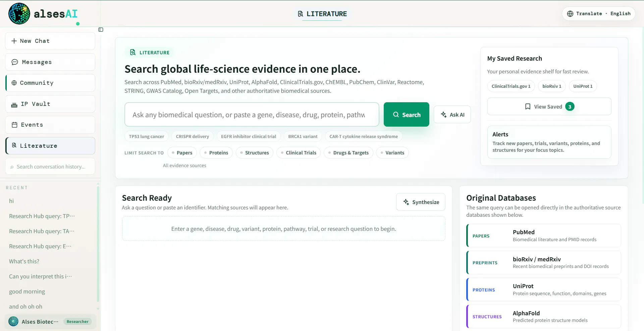Screen dimensions: 644x331
Task: Toggle the Clinical Trials filter
Action: (299, 153)
